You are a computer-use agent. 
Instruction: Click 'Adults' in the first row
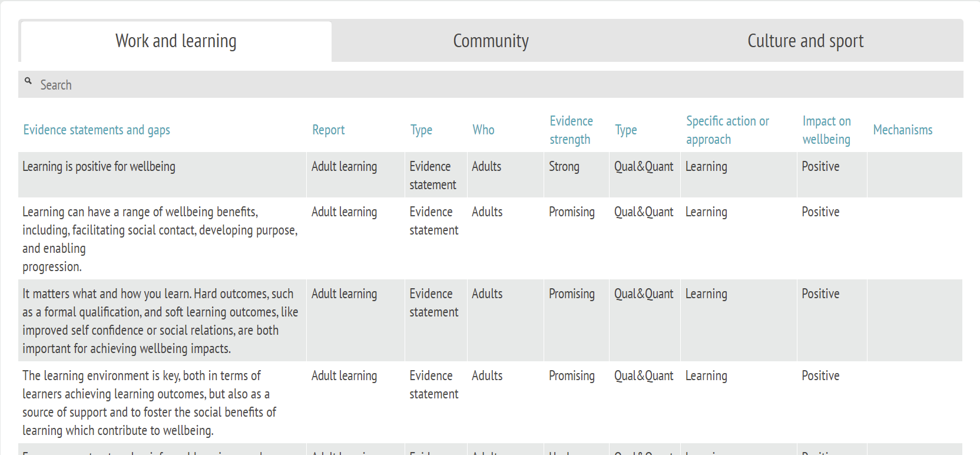coord(486,167)
